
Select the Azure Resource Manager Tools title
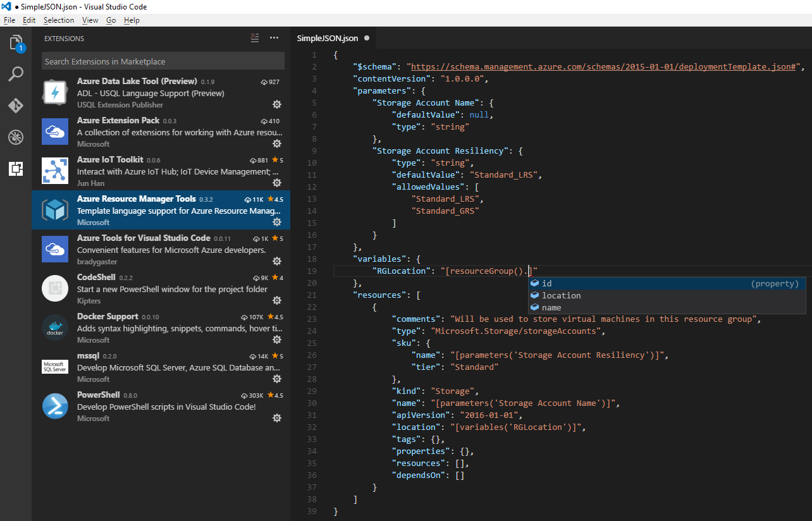(137, 199)
